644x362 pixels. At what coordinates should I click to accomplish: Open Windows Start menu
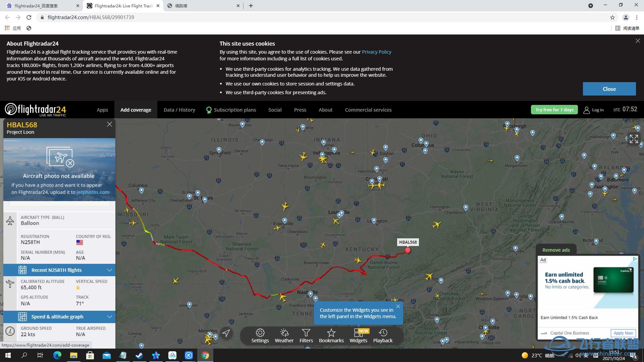click(8, 355)
